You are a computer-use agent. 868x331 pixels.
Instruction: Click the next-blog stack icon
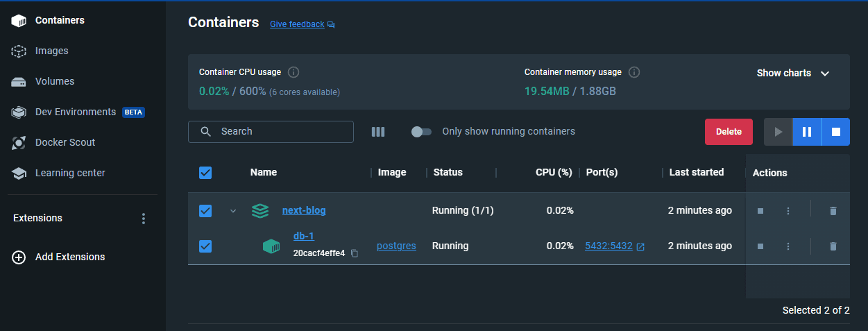point(260,211)
